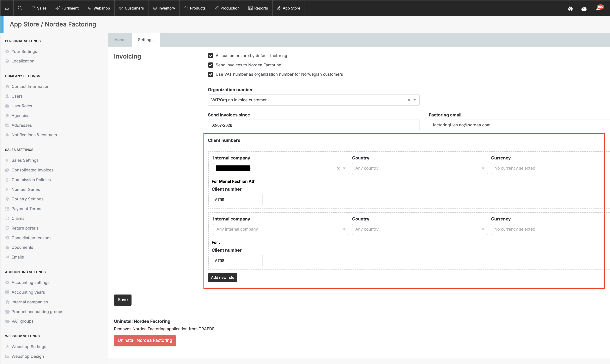Switch to the Home tab
The height and width of the screenshot is (364, 610).
[x=120, y=40]
